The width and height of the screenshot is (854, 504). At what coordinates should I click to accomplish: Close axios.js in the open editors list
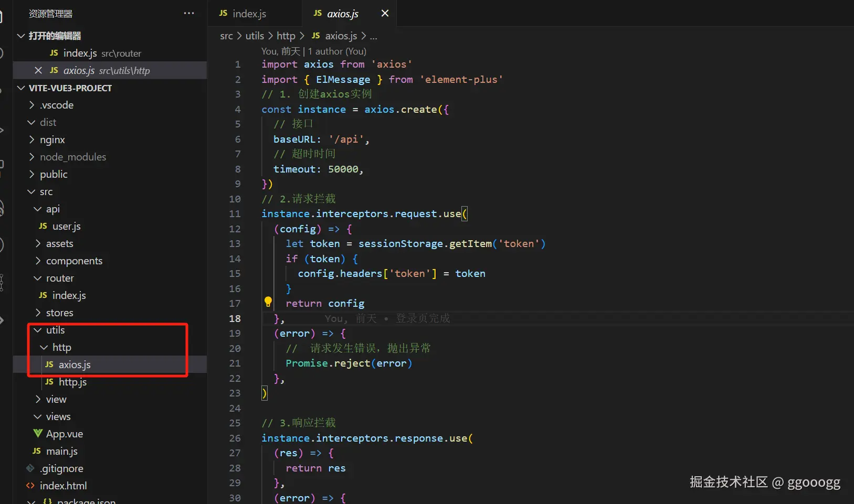click(38, 70)
